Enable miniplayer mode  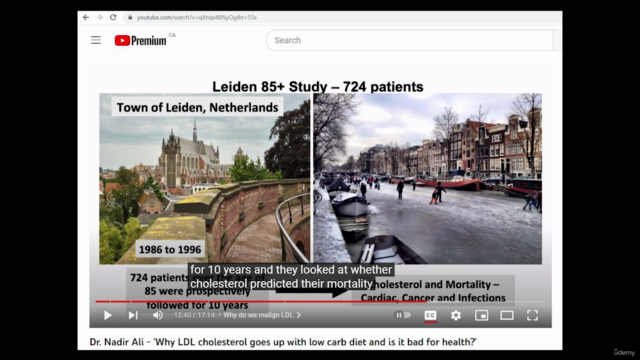pyautogui.click(x=482, y=315)
